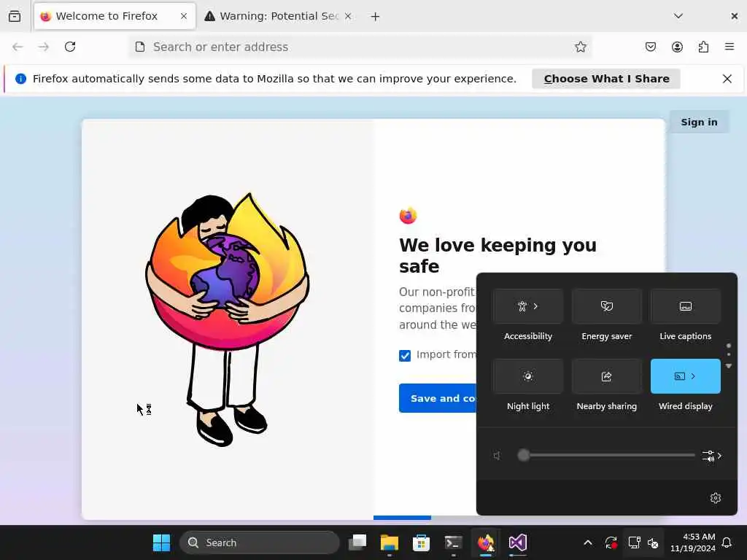This screenshot has height=560, width=747.
Task: Toggle Live captions on
Action: coord(686,306)
